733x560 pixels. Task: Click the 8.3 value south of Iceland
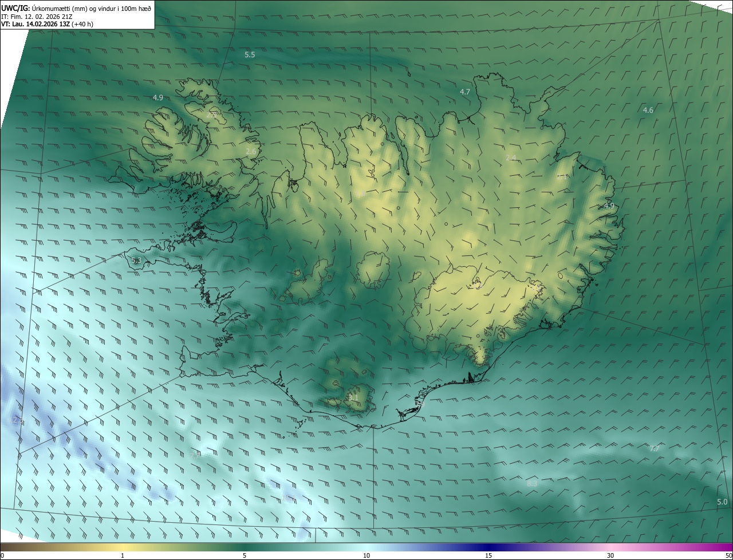tap(532, 484)
